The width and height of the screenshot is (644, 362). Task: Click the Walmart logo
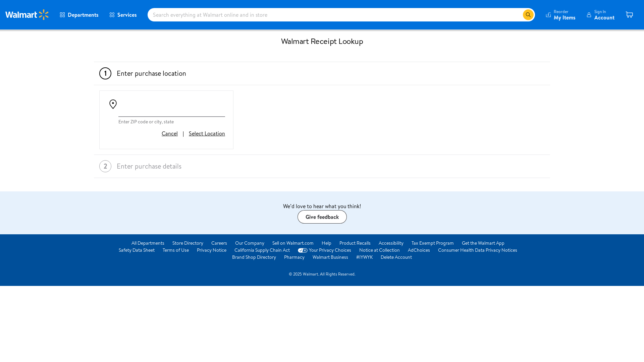27,15
